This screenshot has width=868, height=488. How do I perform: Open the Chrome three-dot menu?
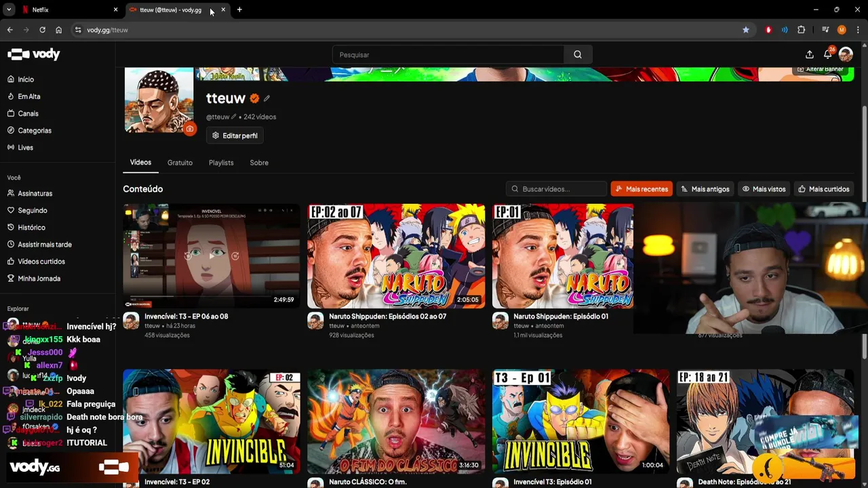[858, 30]
